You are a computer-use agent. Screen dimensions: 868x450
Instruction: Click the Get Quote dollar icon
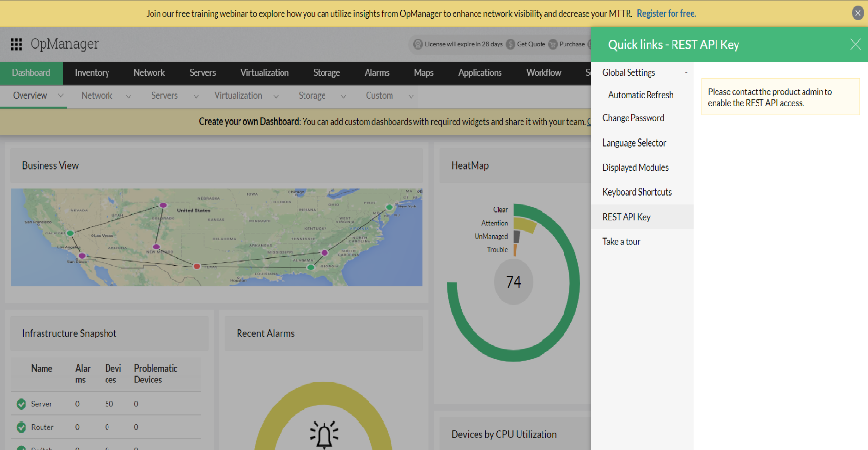coord(510,45)
